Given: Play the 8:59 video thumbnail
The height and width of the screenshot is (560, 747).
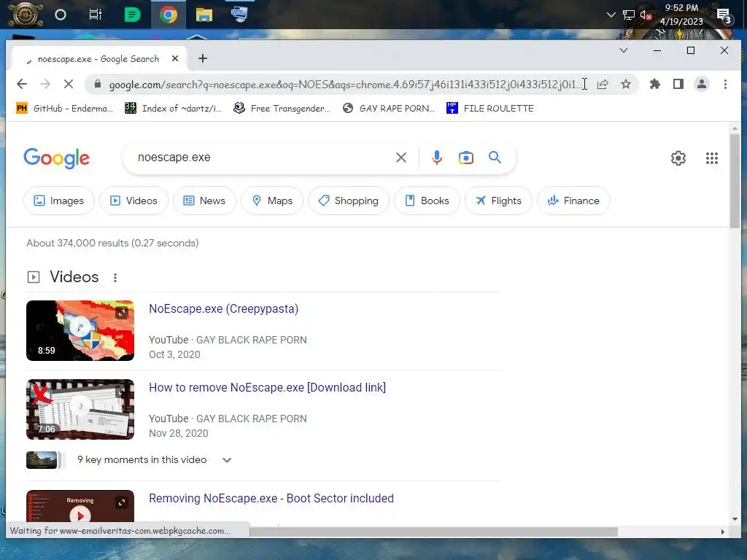Looking at the screenshot, I should pyautogui.click(x=80, y=330).
